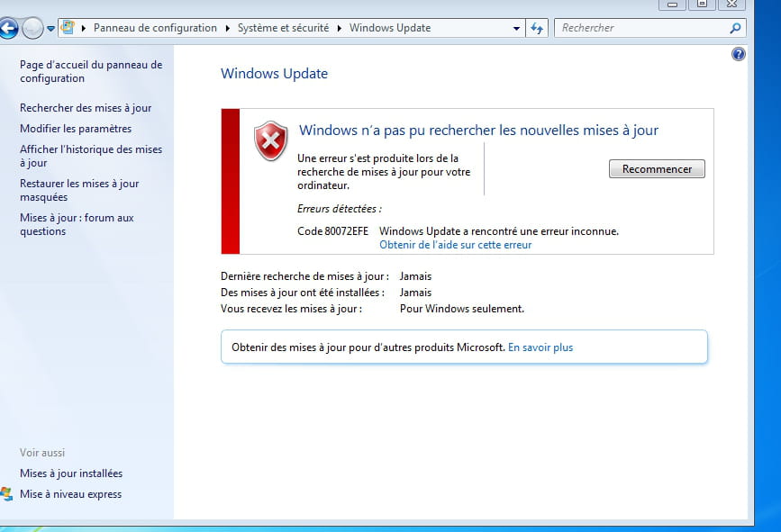Click the Recommencer button
The height and width of the screenshot is (532, 781).
tap(657, 168)
